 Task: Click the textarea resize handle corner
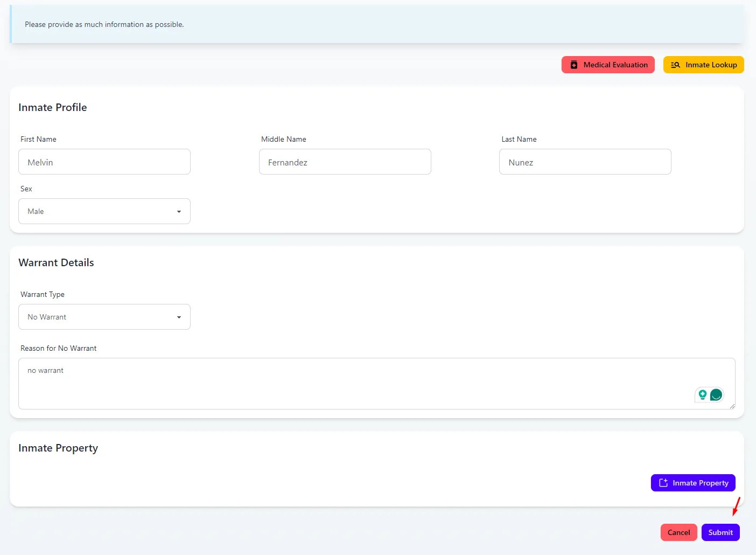(x=732, y=406)
